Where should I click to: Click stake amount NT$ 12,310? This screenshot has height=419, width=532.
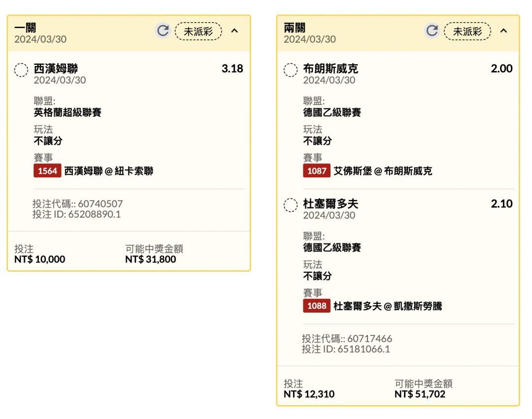coord(309,394)
